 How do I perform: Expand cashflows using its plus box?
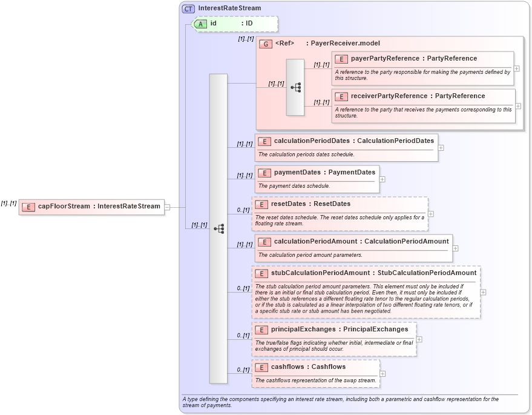coord(384,374)
